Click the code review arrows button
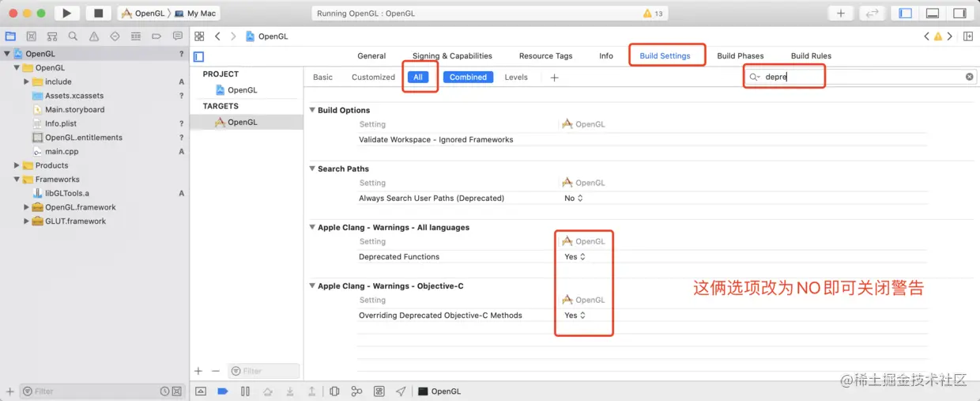 (x=873, y=13)
